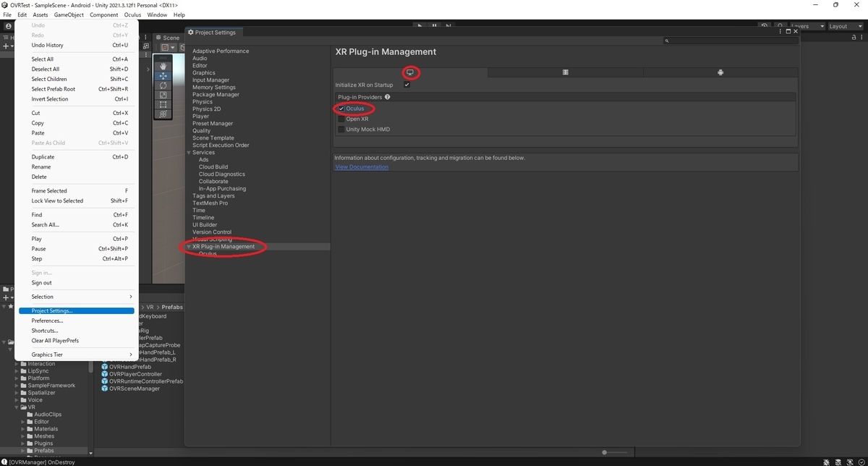Viewport: 868px width, 466px height.
Task: Select the Hand tool in the Scene toolbar
Action: pyautogui.click(x=163, y=67)
